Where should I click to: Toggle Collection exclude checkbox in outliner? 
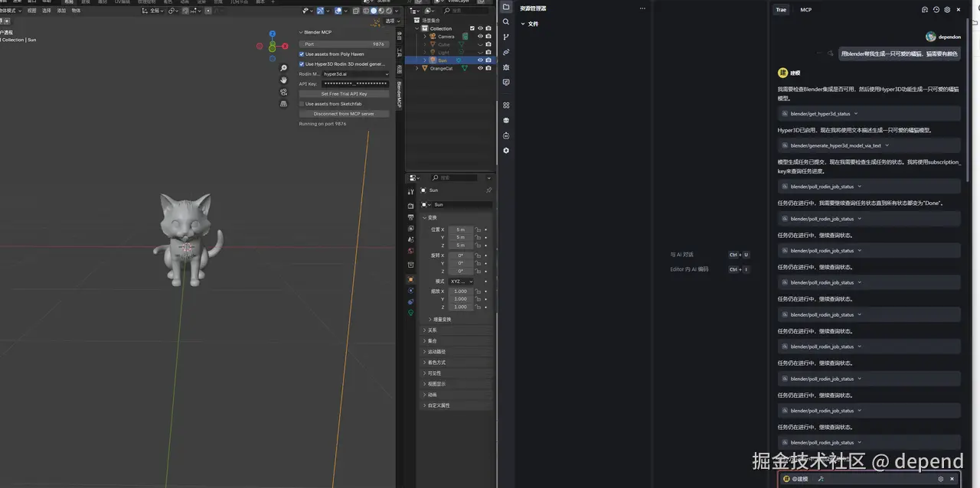[x=472, y=28]
